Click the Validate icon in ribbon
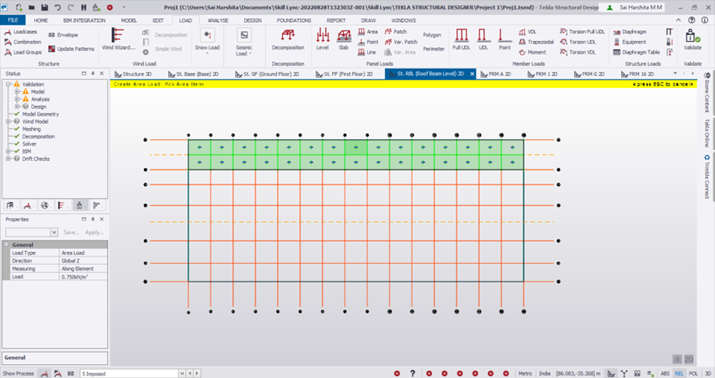Screen dimensions: 715x378 tap(692, 39)
